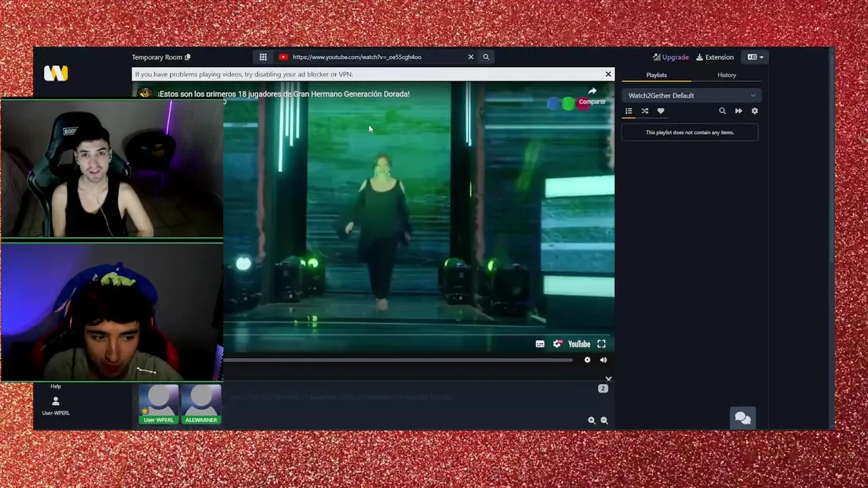
Task: Open the video title link on YouTube
Action: [283, 94]
